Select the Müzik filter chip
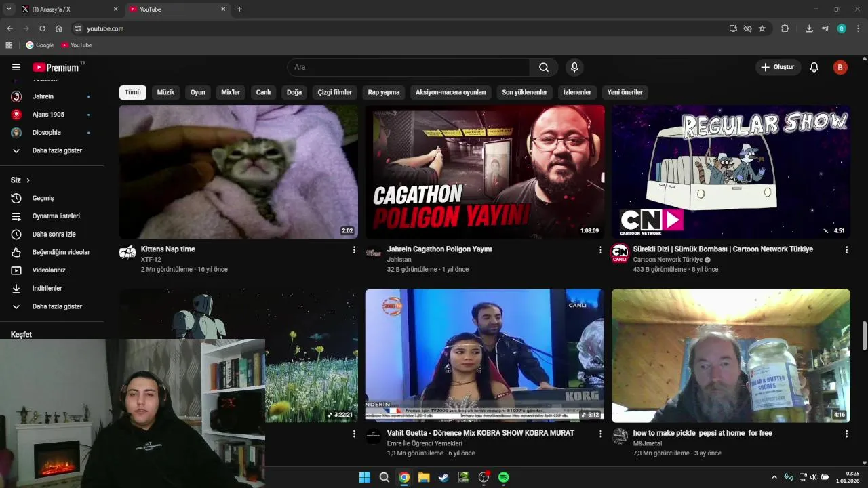This screenshot has width=868, height=488. point(165,92)
